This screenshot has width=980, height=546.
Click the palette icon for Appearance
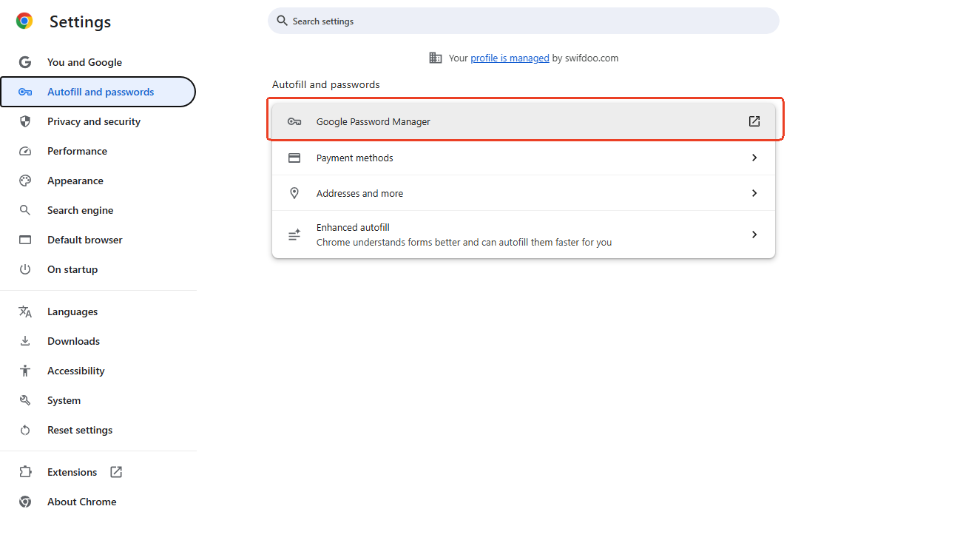25,181
